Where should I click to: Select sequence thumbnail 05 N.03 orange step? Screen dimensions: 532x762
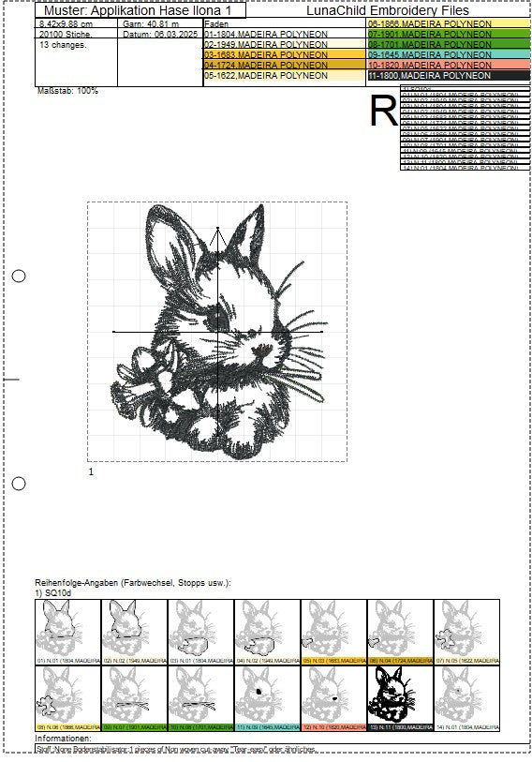(x=333, y=632)
